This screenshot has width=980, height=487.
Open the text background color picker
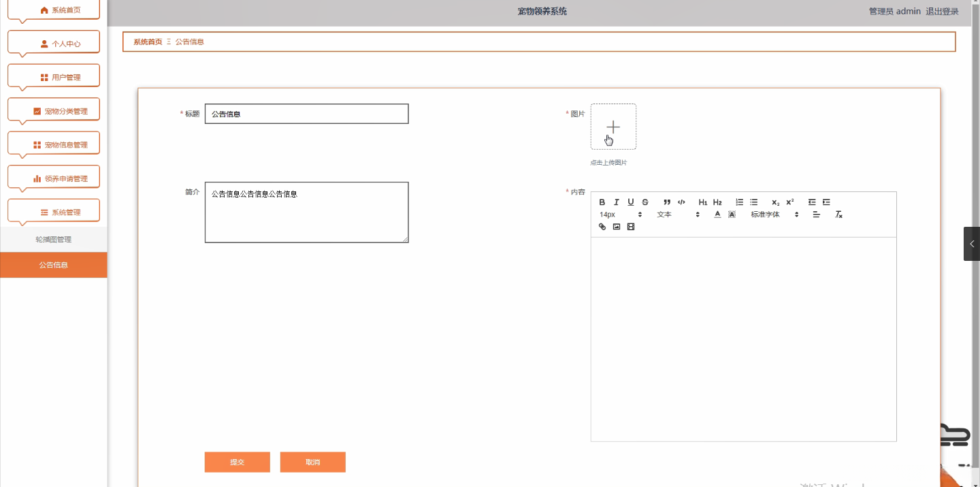(732, 215)
